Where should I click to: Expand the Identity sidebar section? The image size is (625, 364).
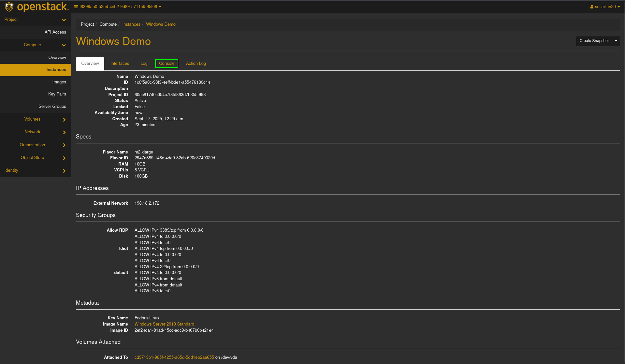click(x=64, y=171)
